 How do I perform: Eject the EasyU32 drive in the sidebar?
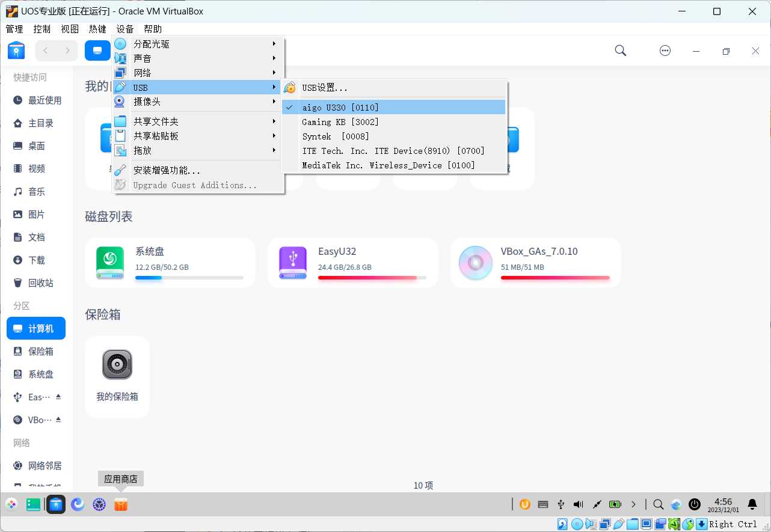pos(58,397)
